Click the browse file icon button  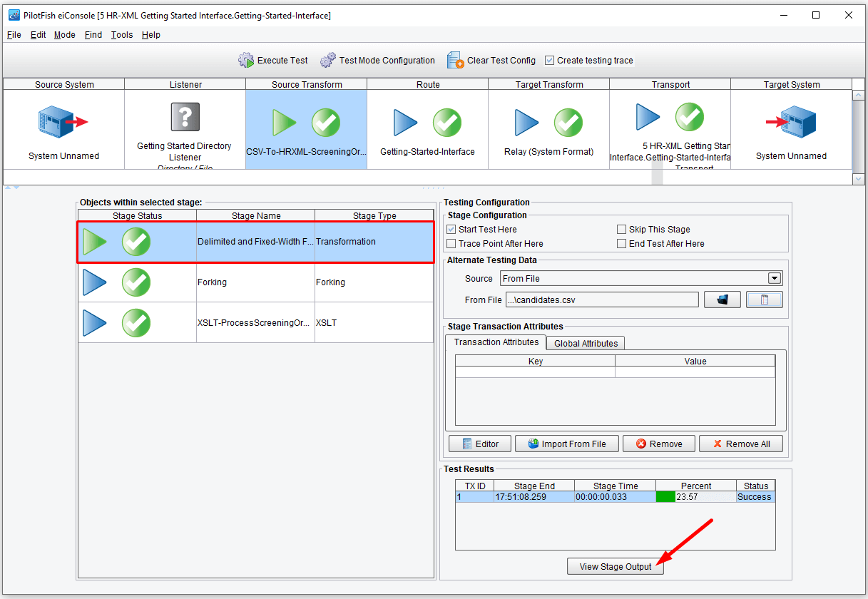[723, 299]
